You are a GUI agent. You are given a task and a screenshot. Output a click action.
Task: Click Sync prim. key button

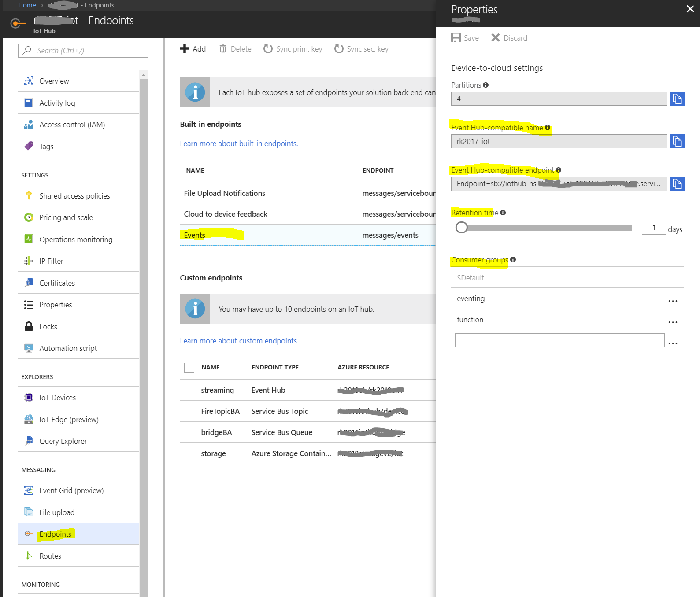pyautogui.click(x=293, y=49)
